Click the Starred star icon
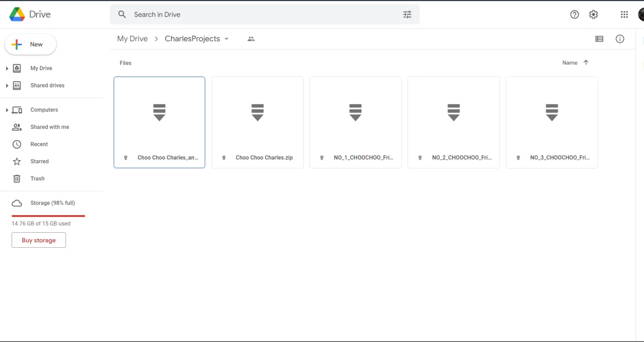Screen dimensions: 644x342 pos(17,162)
